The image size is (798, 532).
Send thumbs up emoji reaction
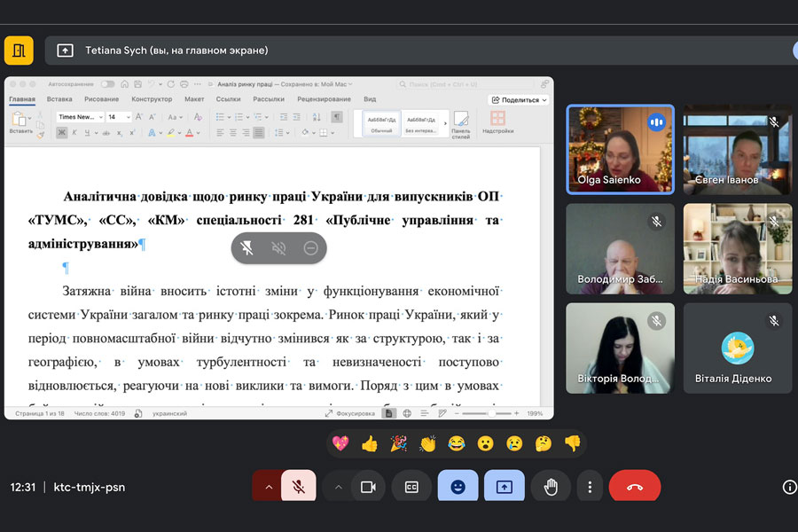(370, 443)
